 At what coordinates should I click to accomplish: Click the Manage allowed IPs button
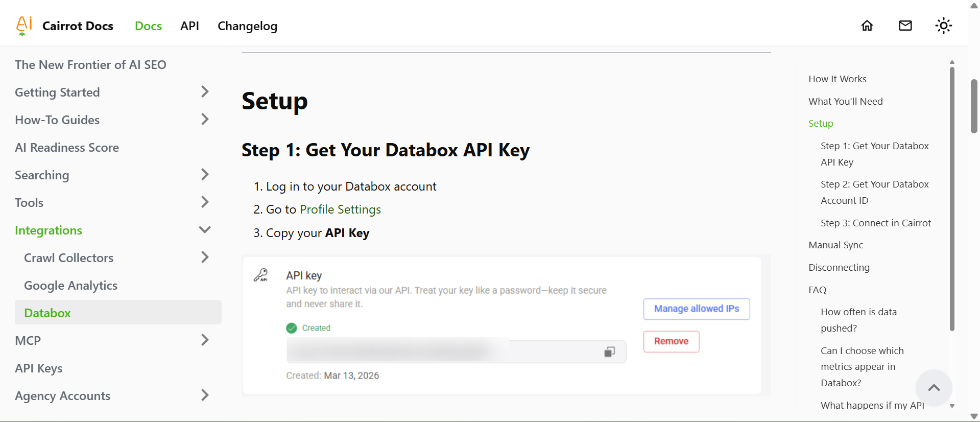697,309
